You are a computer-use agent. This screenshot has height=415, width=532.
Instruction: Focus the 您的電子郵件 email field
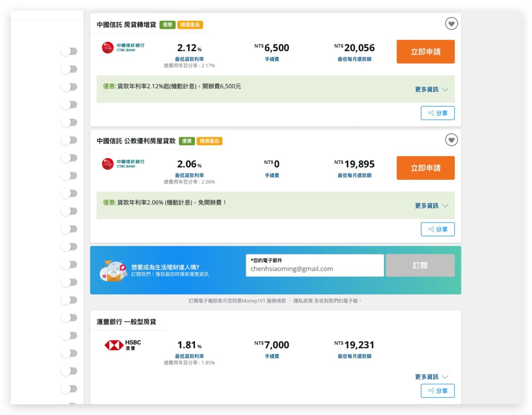(315, 265)
